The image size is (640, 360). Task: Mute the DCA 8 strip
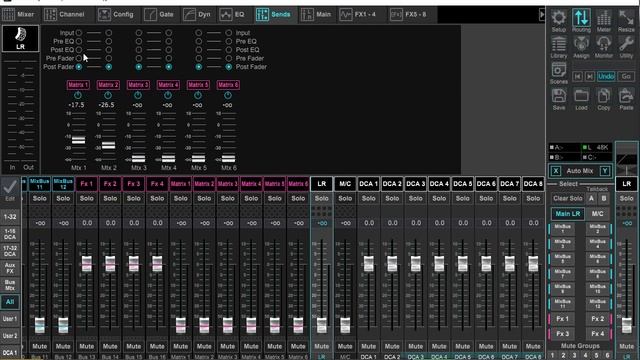pyautogui.click(x=533, y=346)
